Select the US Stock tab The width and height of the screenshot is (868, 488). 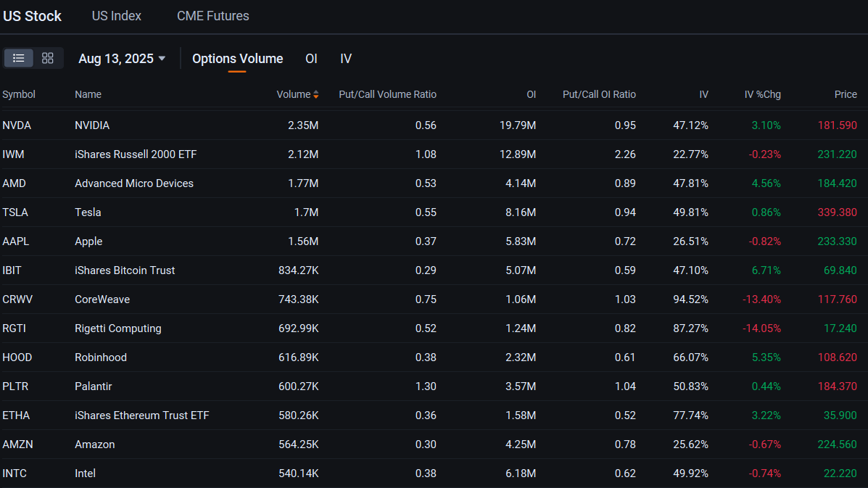tap(32, 16)
